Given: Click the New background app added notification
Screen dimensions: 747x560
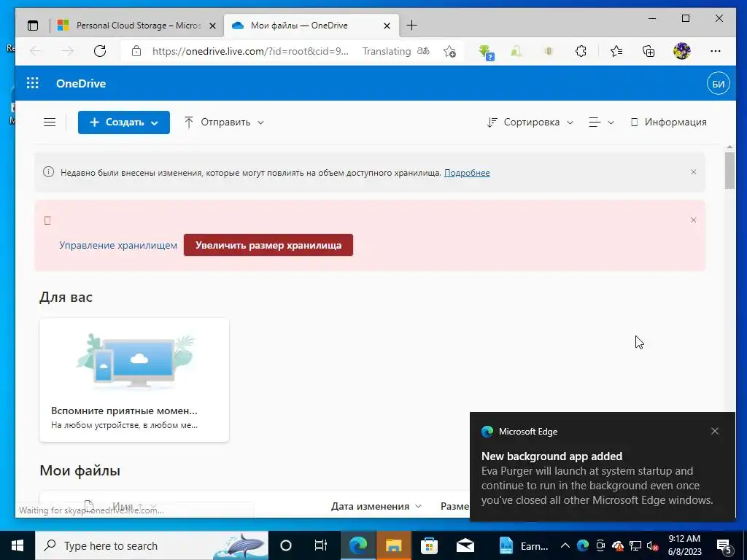Looking at the screenshot, I should pos(602,467).
